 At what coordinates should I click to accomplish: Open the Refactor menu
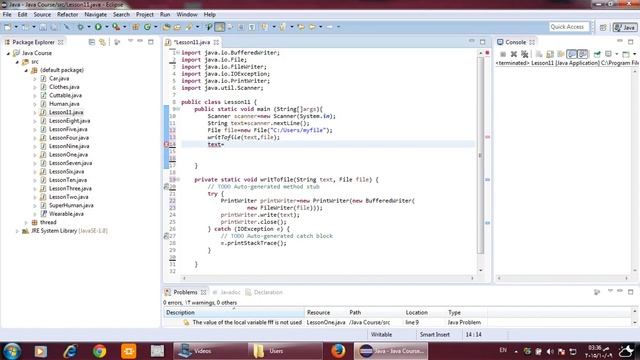pos(67,14)
